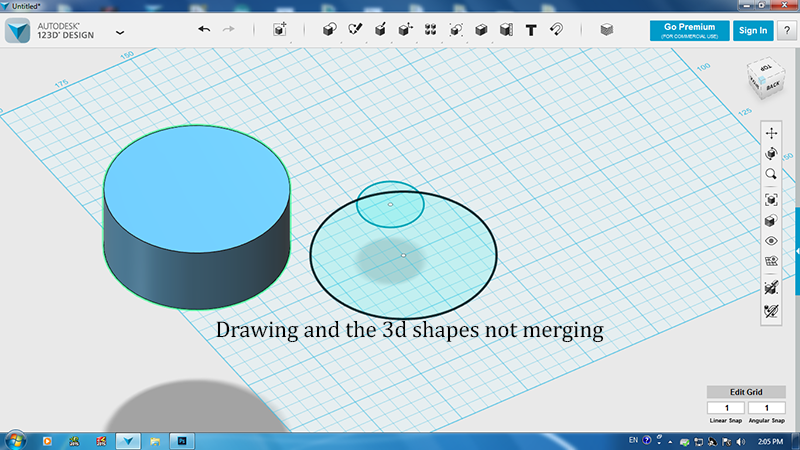Open the Construct tool menu

[x=380, y=30]
